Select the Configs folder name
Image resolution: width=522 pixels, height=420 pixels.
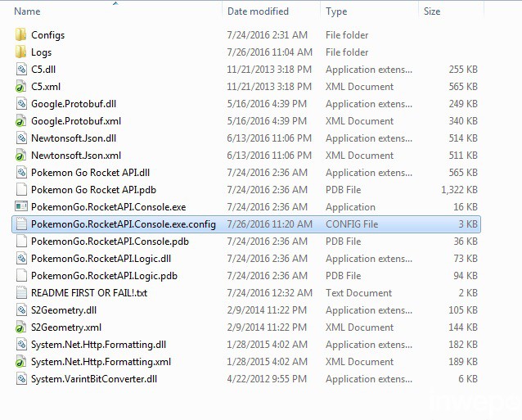(x=48, y=35)
